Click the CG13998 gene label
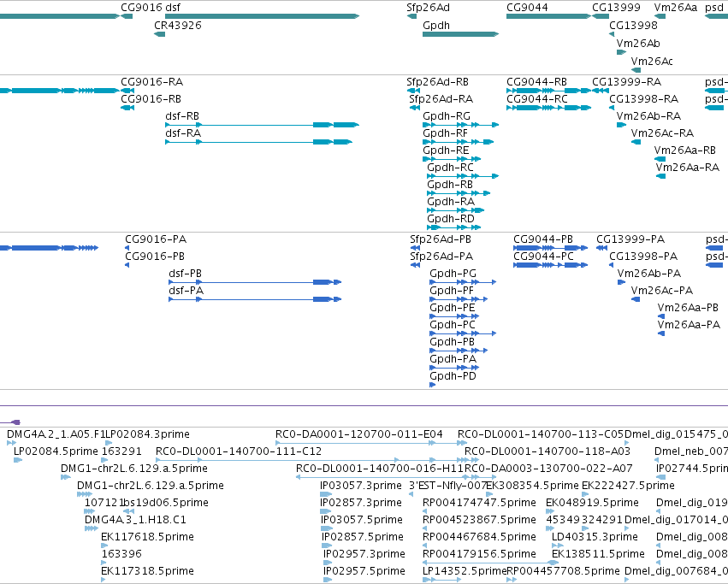The image size is (728, 584). [633, 26]
